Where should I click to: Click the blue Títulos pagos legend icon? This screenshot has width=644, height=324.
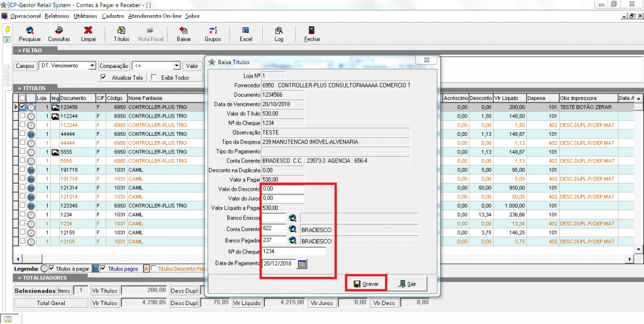pos(95,269)
